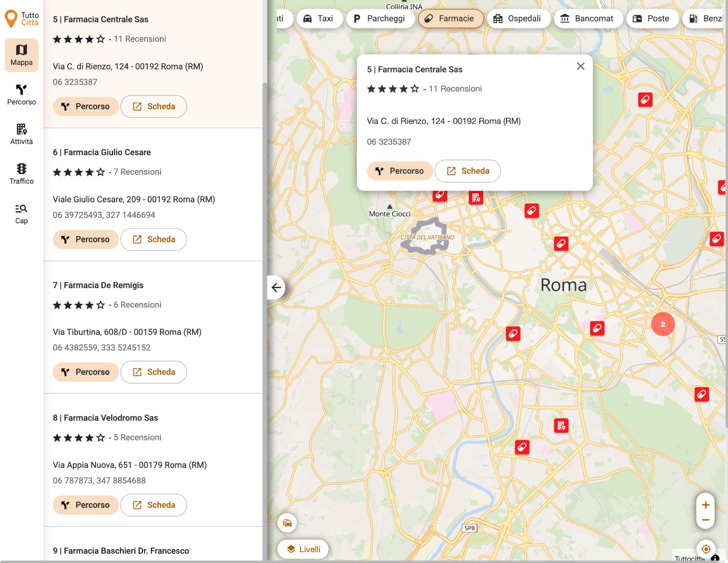
Task: Select the Bancomat category chip
Action: 587,19
